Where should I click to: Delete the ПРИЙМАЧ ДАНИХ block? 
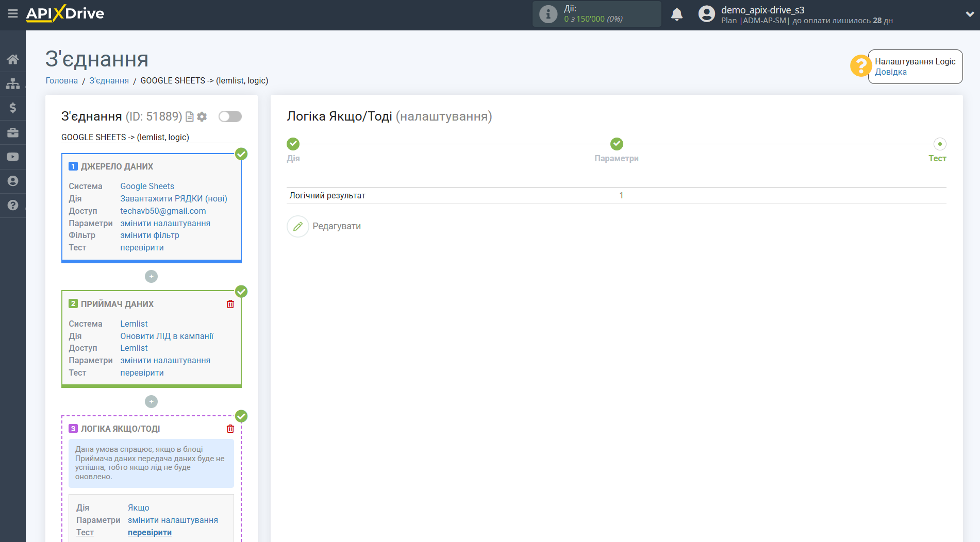tap(230, 304)
